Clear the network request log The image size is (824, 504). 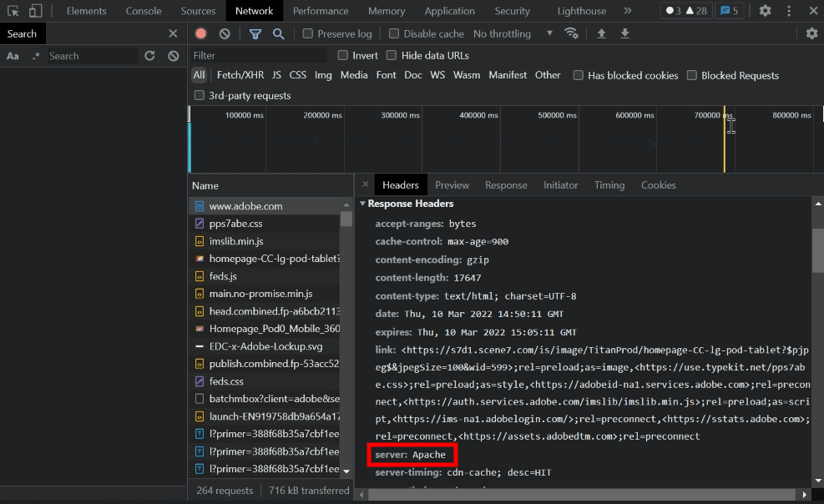(x=223, y=33)
